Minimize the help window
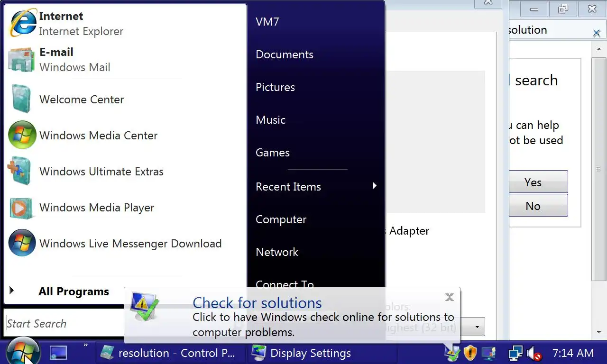Viewport: 607px width, 364px height. (534, 9)
